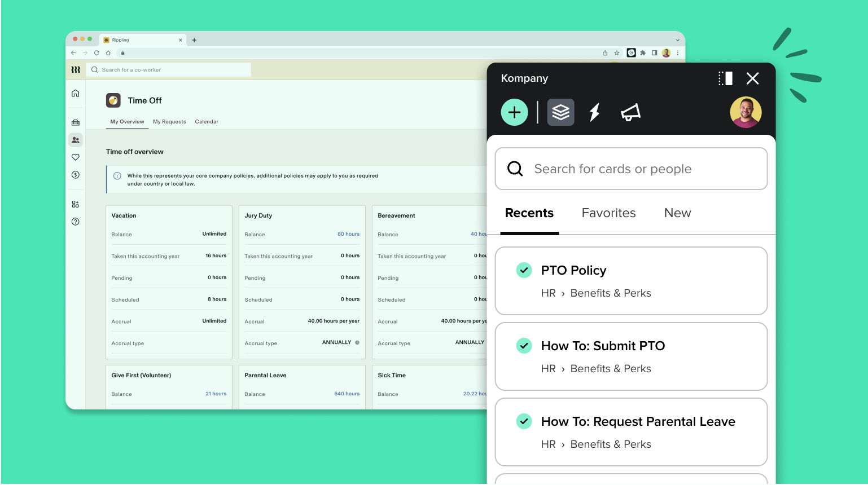Open announcements with the megaphone icon
The height and width of the screenshot is (485, 868).
(630, 112)
